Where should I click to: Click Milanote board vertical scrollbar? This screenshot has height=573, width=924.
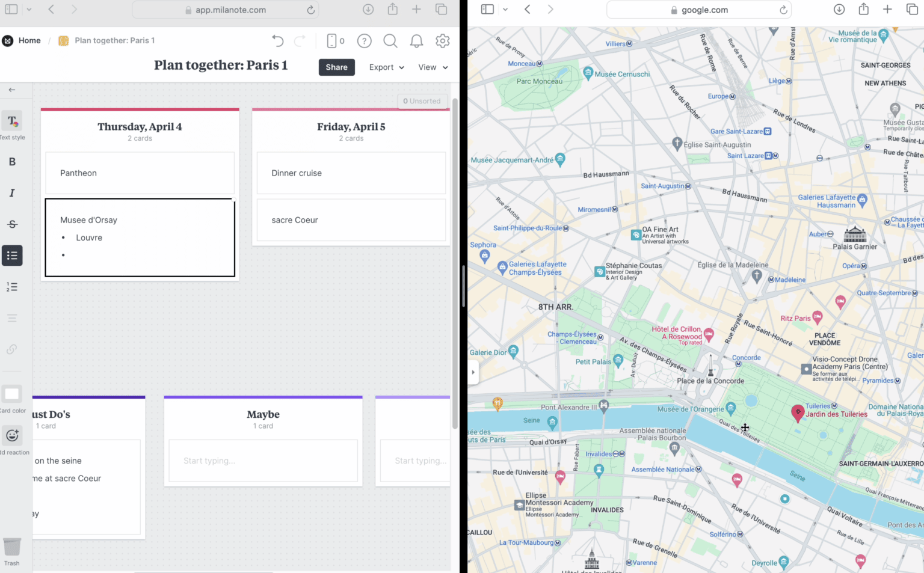(455, 265)
